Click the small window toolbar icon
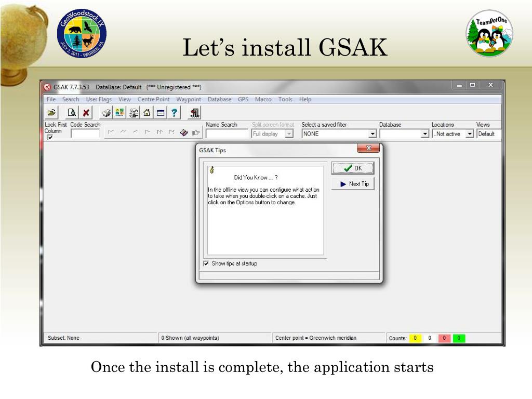This screenshot has height=399, width=532. click(x=161, y=113)
